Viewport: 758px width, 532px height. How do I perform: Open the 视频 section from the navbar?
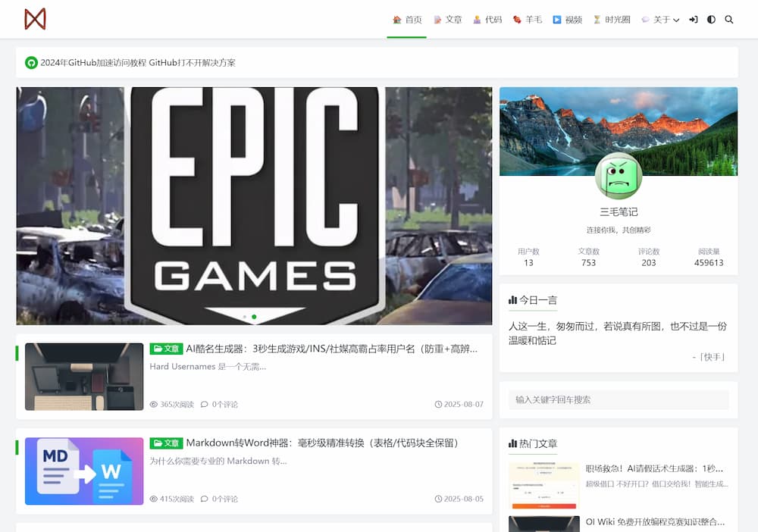pos(569,20)
